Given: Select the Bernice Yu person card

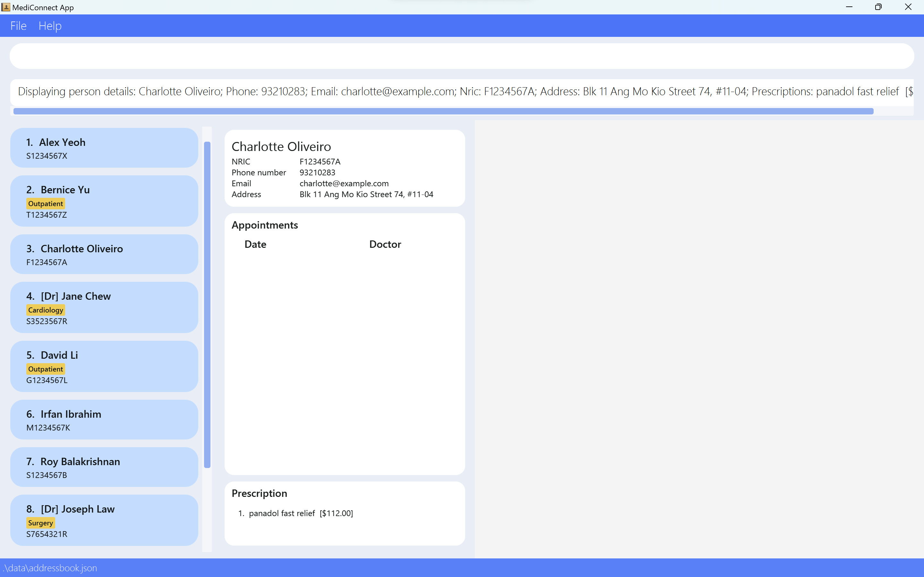Looking at the screenshot, I should (x=104, y=201).
